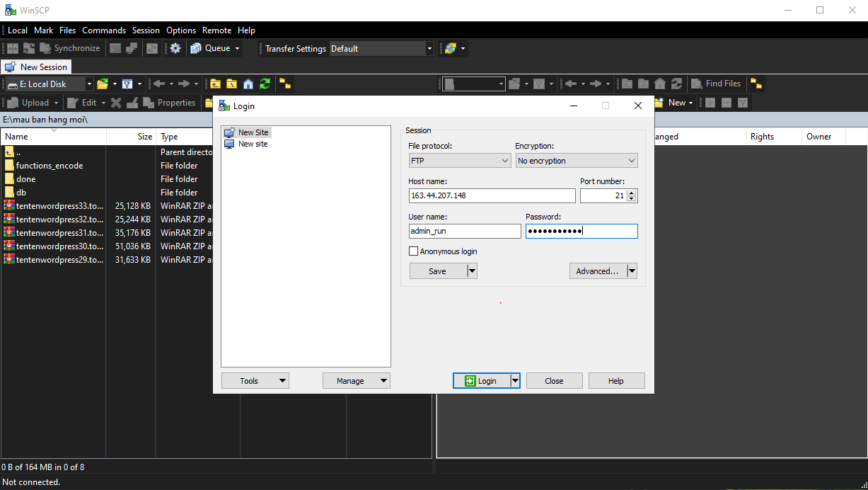Viewport: 868px width, 490px height.
Task: Click the local Back arrow icon
Action: point(158,84)
